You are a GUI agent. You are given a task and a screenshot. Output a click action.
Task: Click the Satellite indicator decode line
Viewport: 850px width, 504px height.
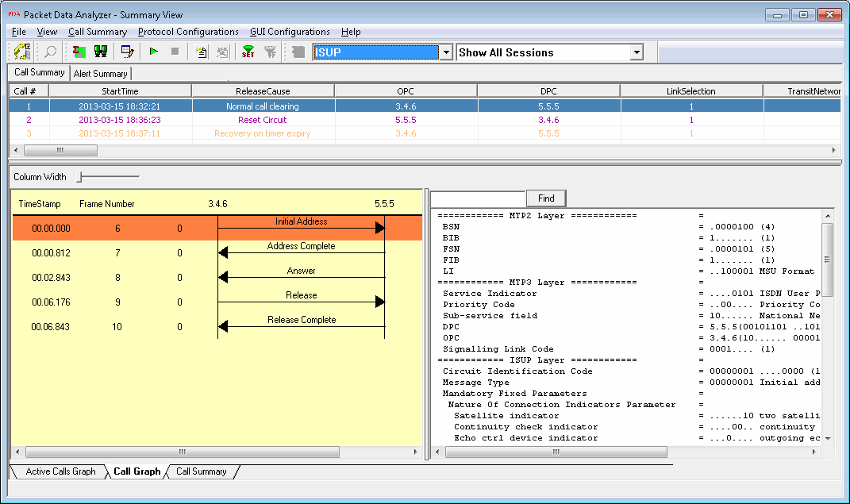point(506,416)
